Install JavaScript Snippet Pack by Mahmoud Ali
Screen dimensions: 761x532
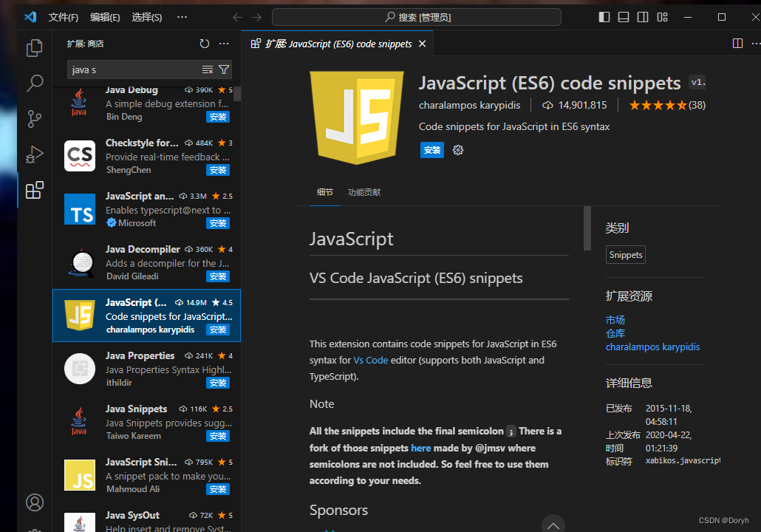(x=218, y=489)
